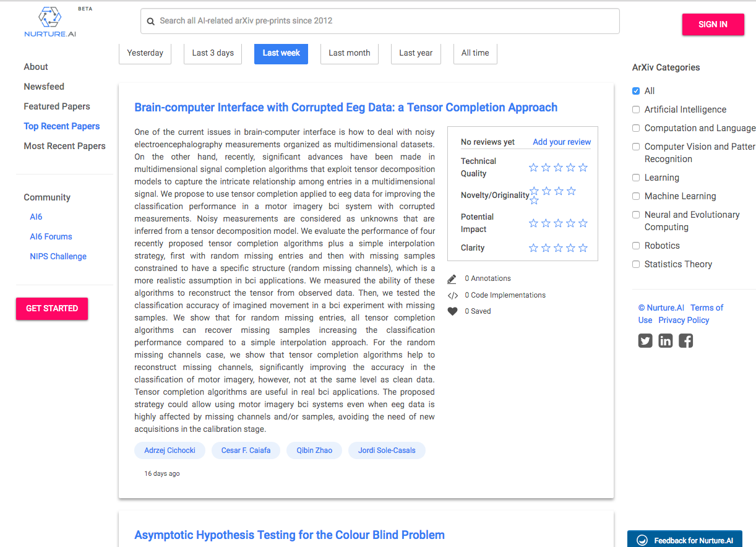Click the Add your review link
Viewport: 756px width, 547px height.
tap(562, 142)
